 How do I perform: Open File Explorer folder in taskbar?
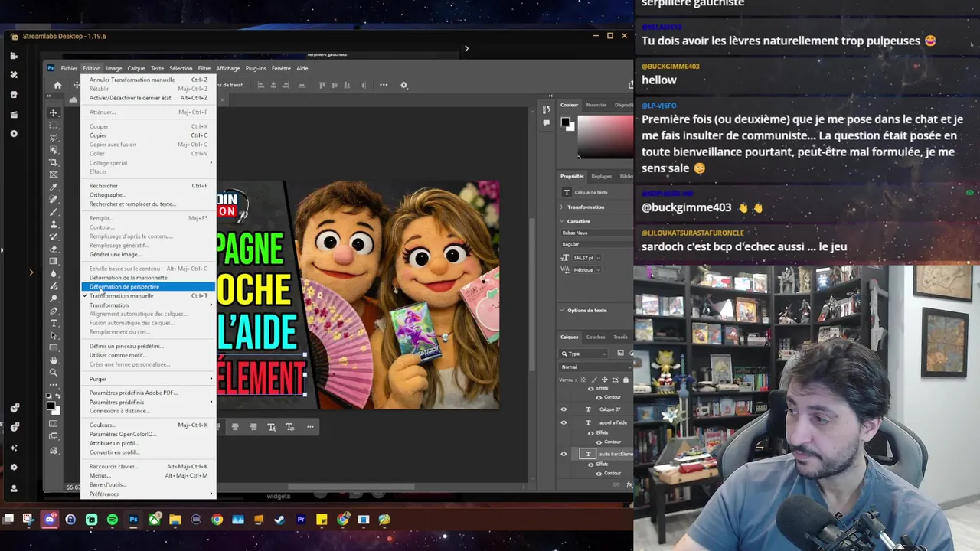coord(175,520)
